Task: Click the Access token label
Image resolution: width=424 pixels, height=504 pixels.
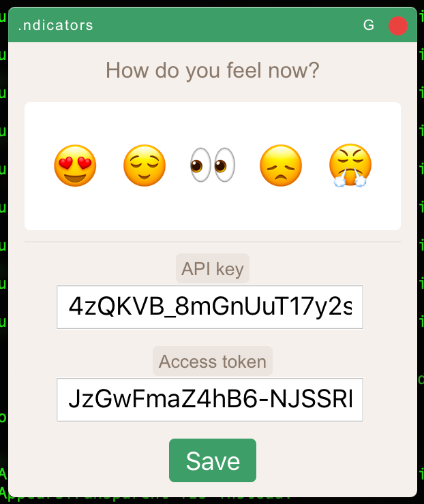Action: tap(213, 361)
